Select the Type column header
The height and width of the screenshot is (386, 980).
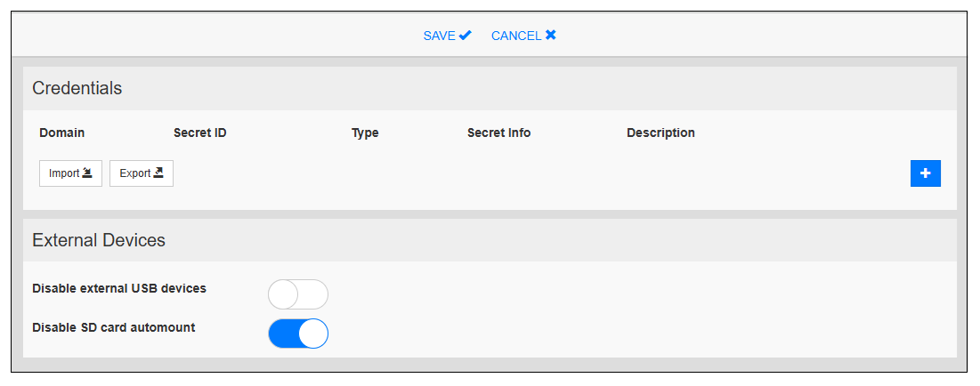[x=365, y=133]
